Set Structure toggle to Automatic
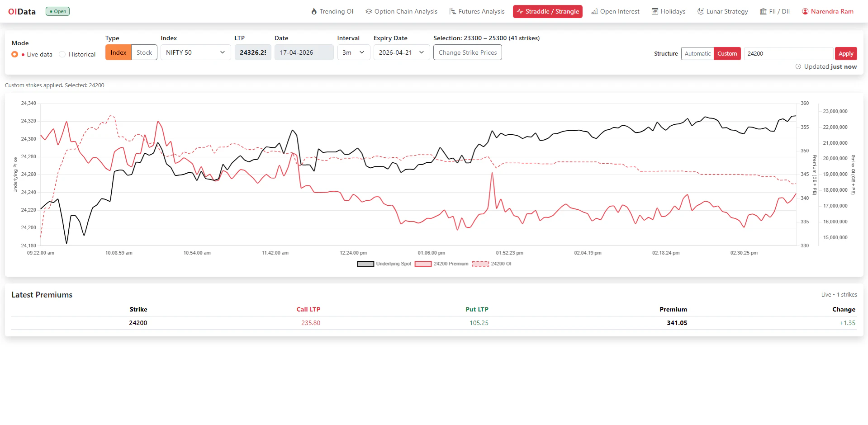This screenshot has height=425, width=868. (697, 53)
